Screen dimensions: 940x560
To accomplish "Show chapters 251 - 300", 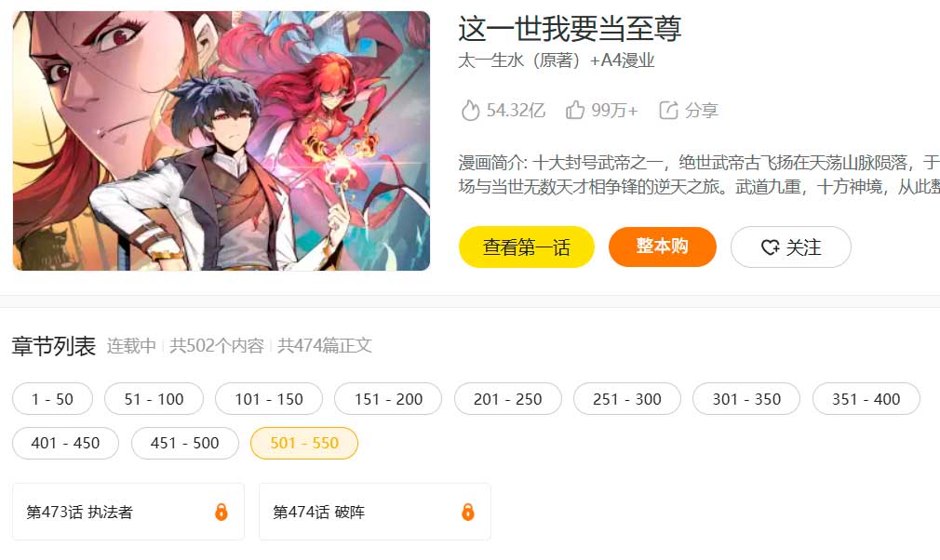I will (x=627, y=399).
